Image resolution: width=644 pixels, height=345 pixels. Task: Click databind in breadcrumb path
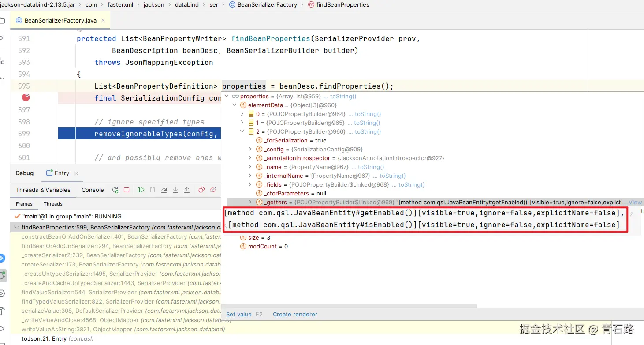(x=188, y=4)
